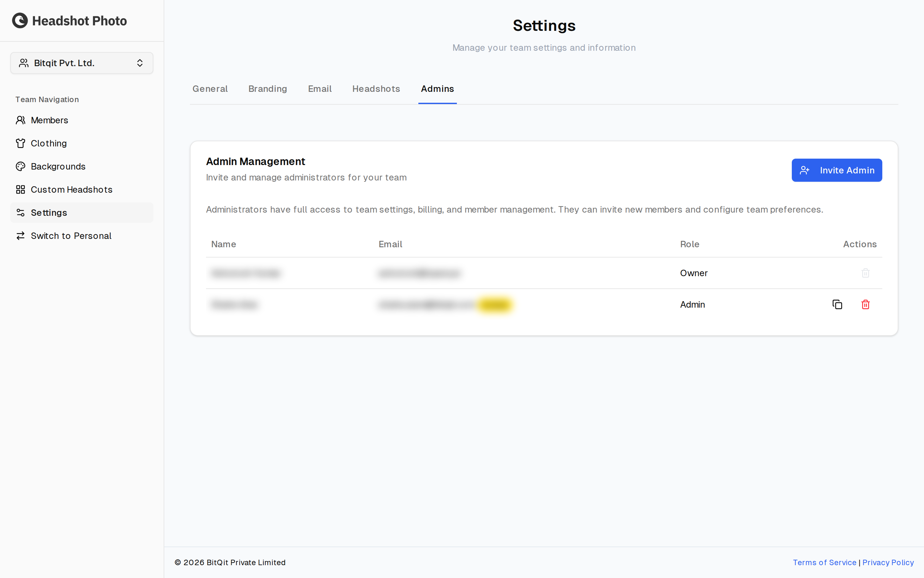Click the Actions column header
The width and height of the screenshot is (924, 578).
click(x=860, y=244)
